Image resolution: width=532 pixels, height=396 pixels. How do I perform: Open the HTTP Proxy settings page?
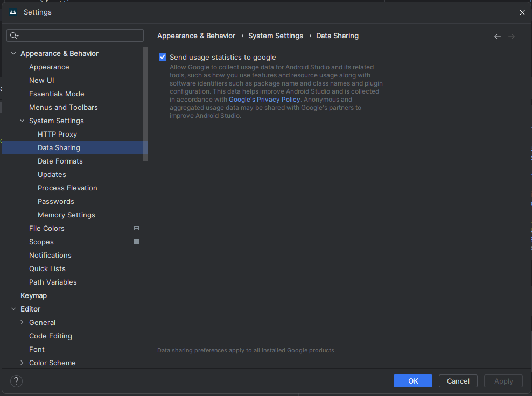[x=57, y=134]
